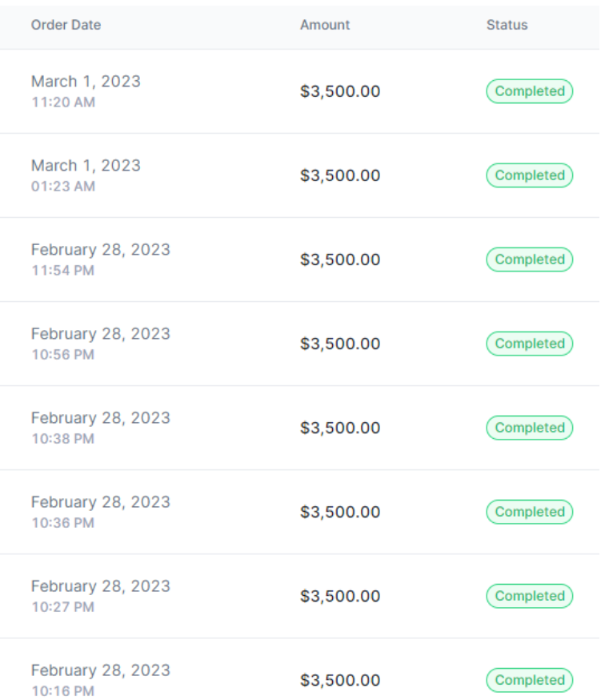Click $3,500.00 amount of 11:20 AM order

point(340,91)
